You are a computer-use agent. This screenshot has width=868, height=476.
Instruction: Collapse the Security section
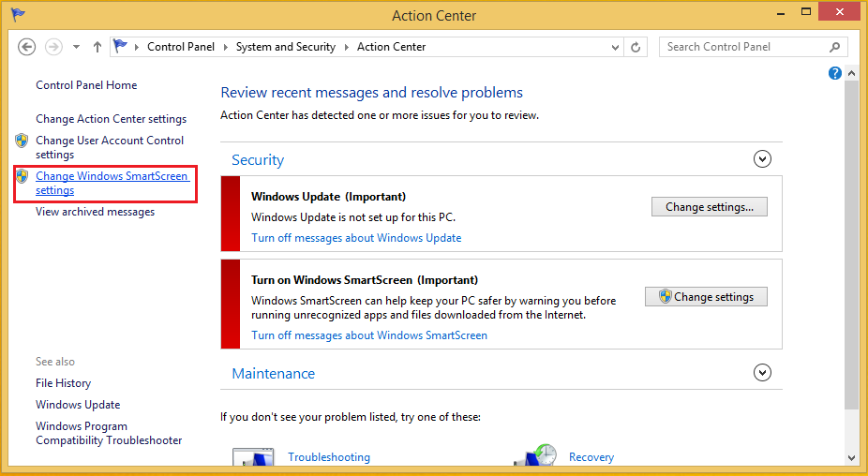(762, 159)
